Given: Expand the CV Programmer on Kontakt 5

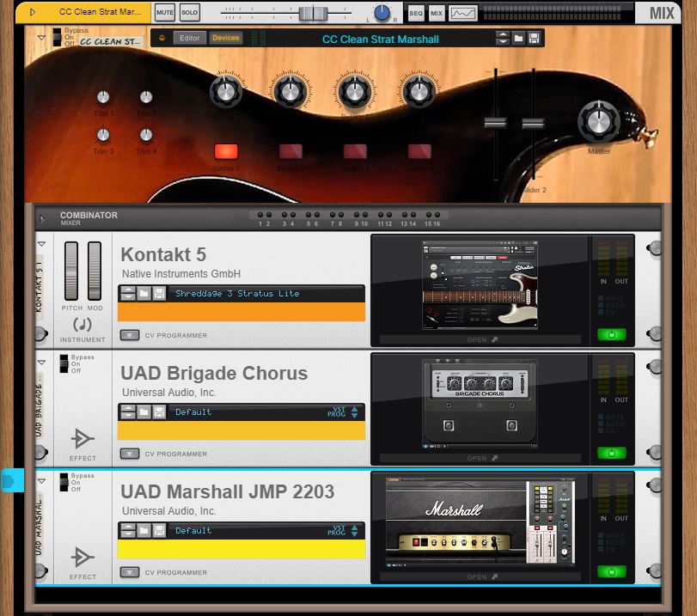Looking at the screenshot, I should [x=130, y=335].
